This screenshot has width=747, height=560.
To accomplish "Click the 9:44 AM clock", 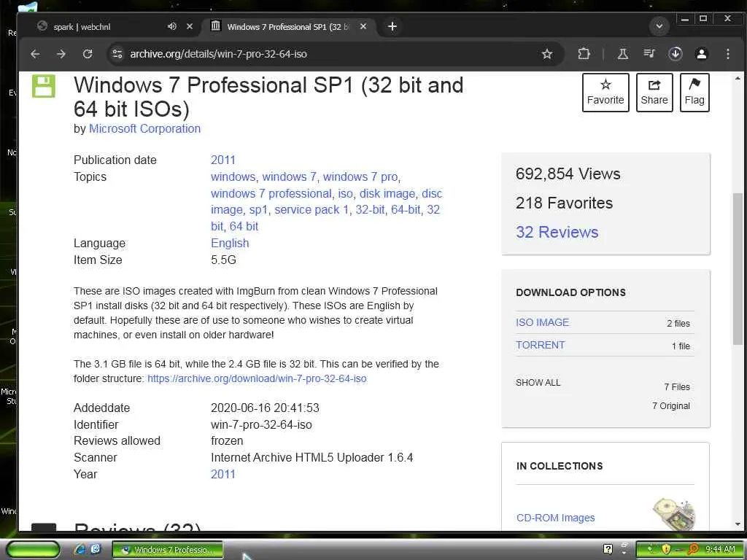I will (720, 550).
